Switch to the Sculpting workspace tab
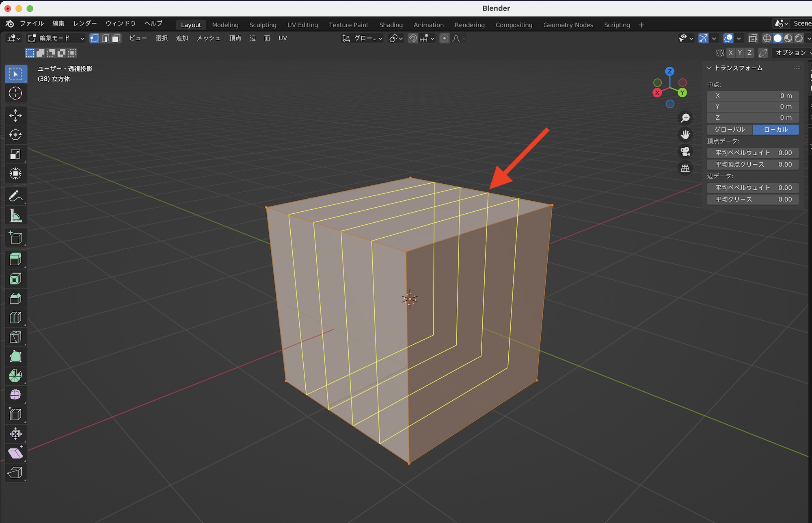This screenshot has height=523, width=812. pyautogui.click(x=263, y=25)
